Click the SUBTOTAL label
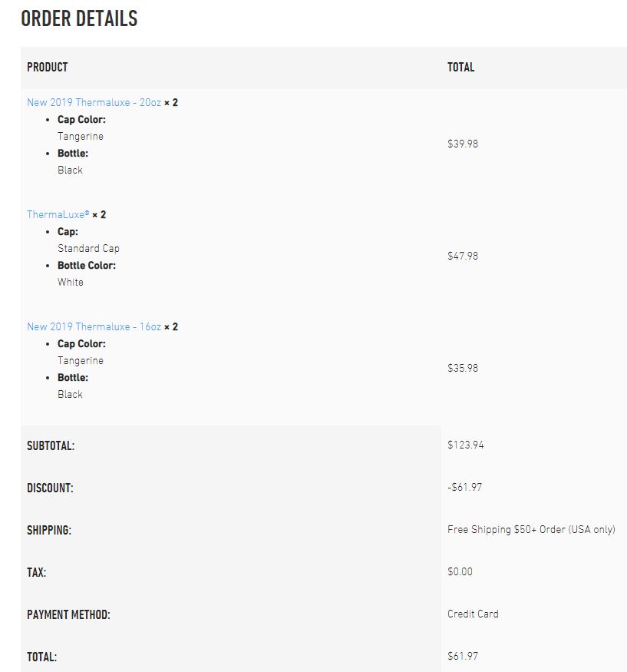This screenshot has height=672, width=627. (x=51, y=445)
